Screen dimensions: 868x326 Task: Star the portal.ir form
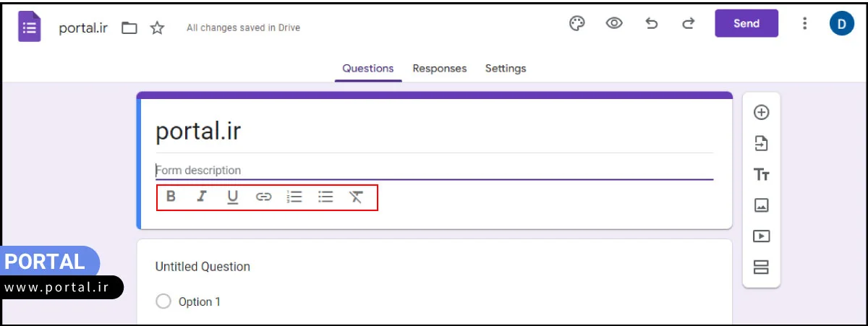[157, 28]
